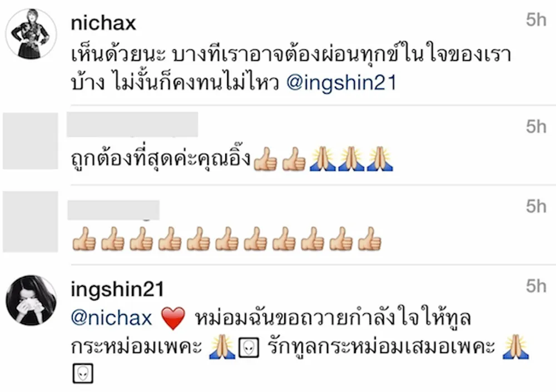Click the first thumbs-up in third comment
Image resolution: width=556 pixels, height=392 pixels.
click(x=84, y=239)
